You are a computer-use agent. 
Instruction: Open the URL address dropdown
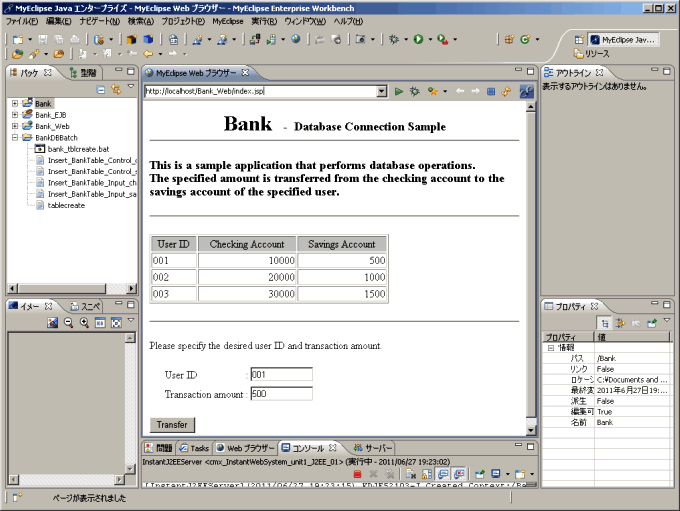tap(381, 91)
